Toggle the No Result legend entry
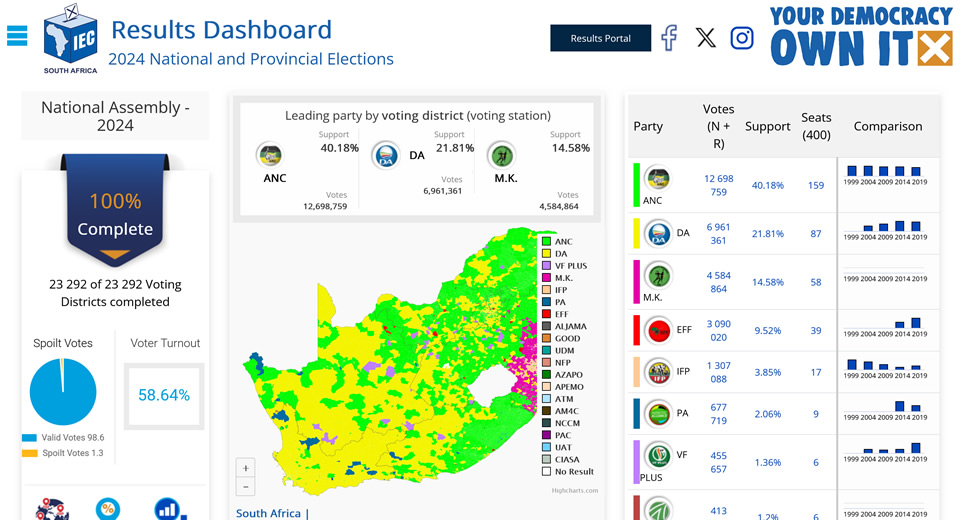 pos(568,472)
